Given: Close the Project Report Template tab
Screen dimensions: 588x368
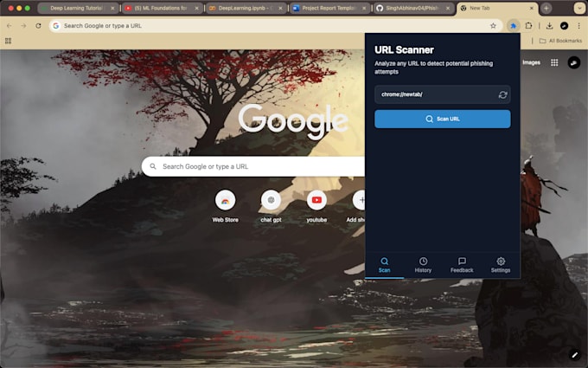Looking at the screenshot, I should click(x=364, y=8).
